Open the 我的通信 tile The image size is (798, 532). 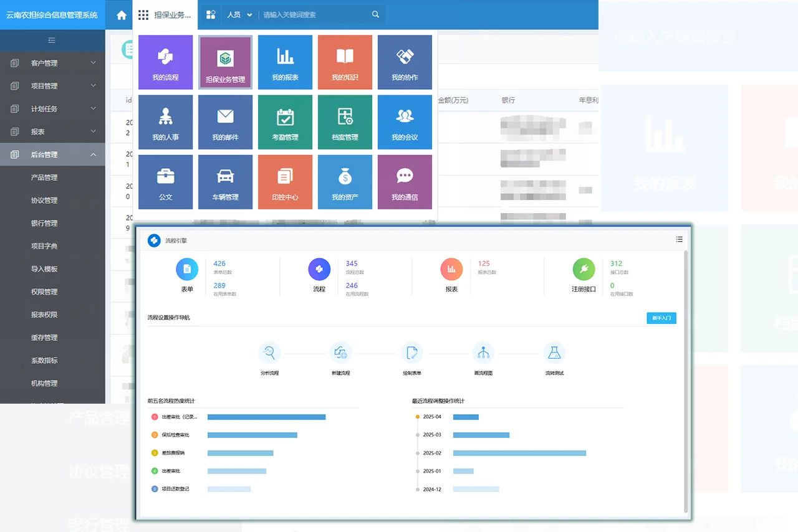405,181
